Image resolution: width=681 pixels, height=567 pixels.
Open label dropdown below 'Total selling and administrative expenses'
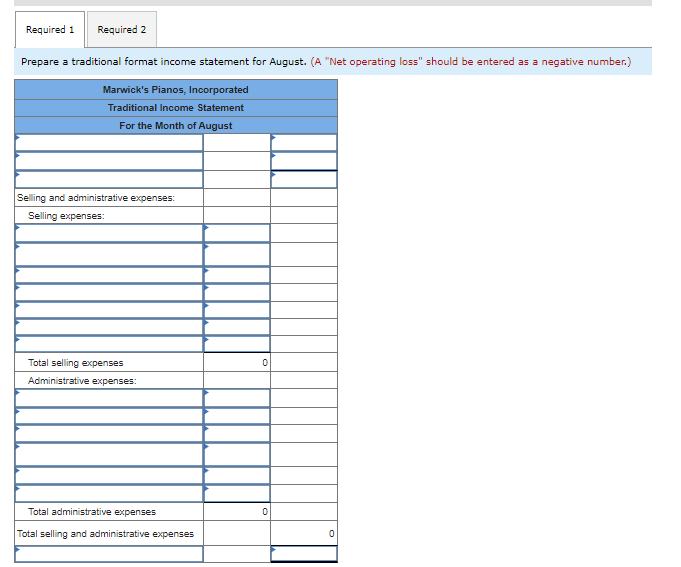[x=109, y=554]
